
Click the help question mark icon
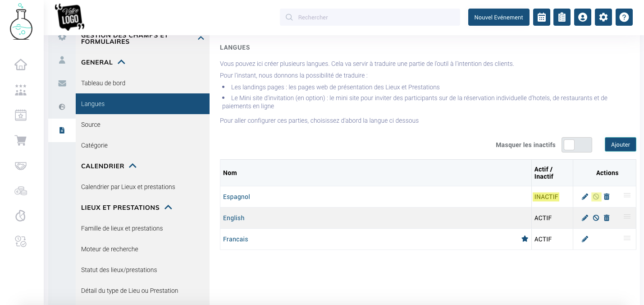pos(624,17)
